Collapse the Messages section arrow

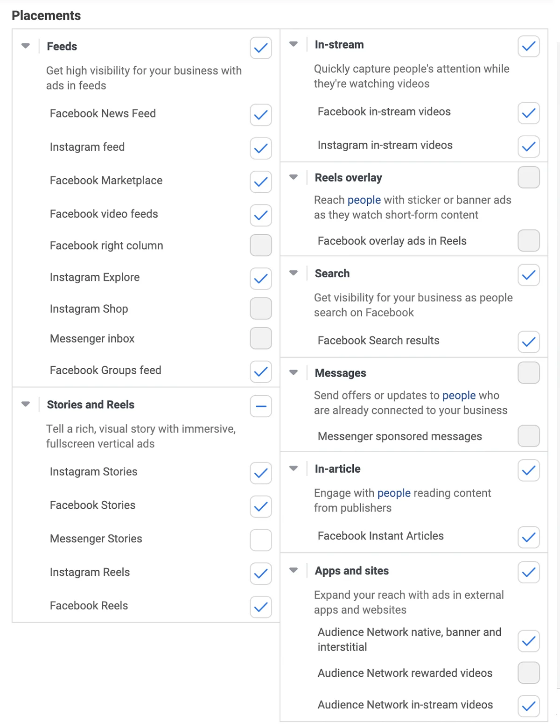[294, 372]
